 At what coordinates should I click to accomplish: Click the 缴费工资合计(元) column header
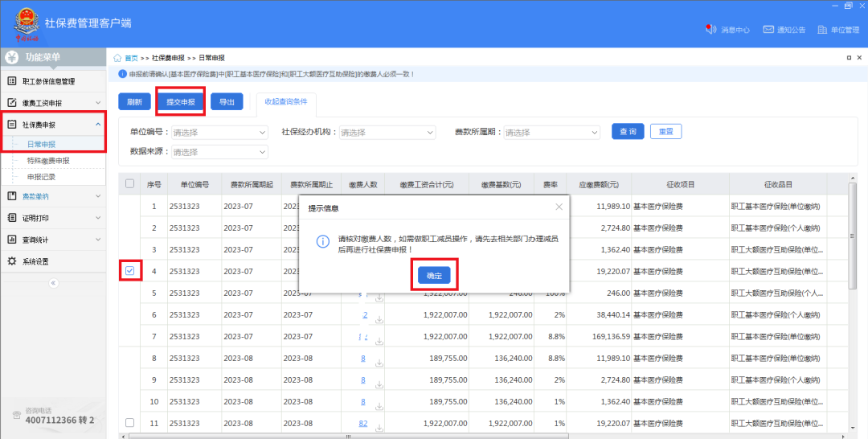click(426, 184)
